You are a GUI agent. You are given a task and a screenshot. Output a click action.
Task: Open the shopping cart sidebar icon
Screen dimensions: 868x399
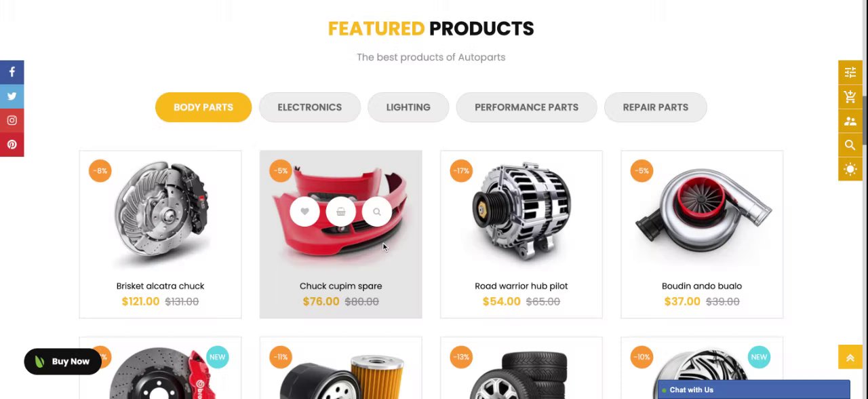tap(850, 97)
